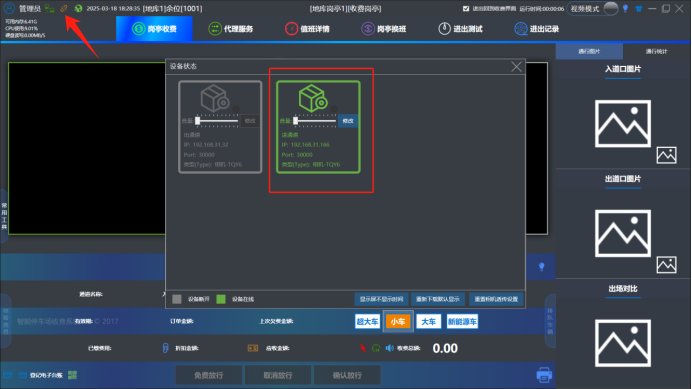The height and width of the screenshot is (389, 692).
Task: Click the 出道口图片 large image placeholder
Action: click(x=623, y=234)
